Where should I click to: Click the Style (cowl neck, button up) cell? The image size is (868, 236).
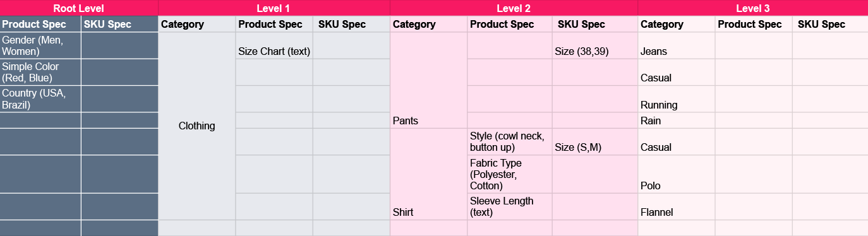coord(510,142)
